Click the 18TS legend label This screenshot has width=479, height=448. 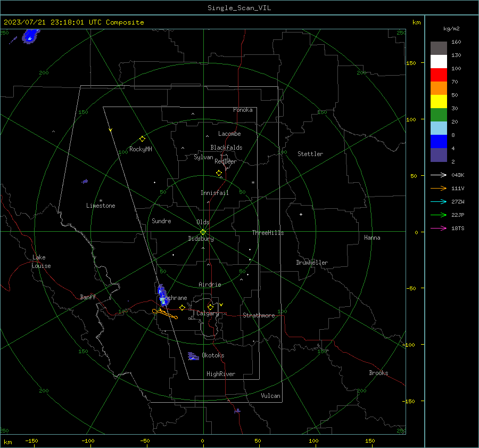tap(458, 228)
